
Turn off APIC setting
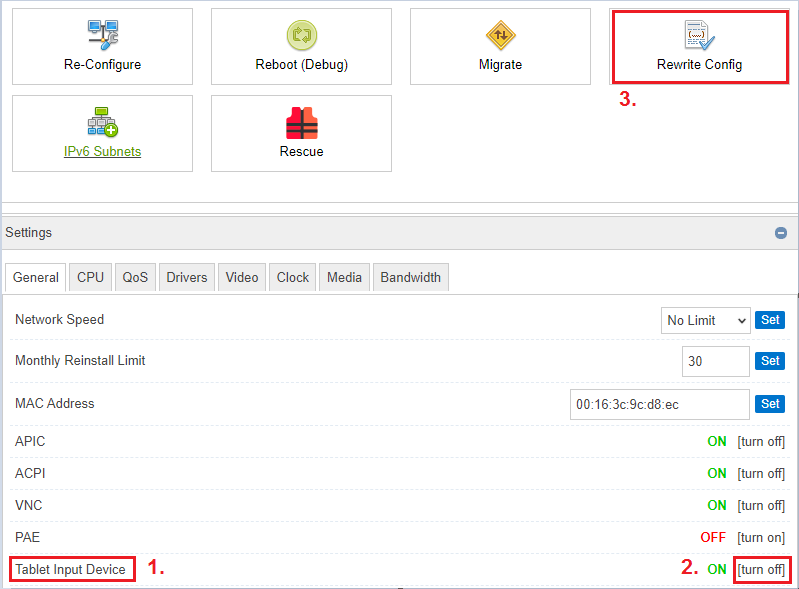tap(761, 441)
